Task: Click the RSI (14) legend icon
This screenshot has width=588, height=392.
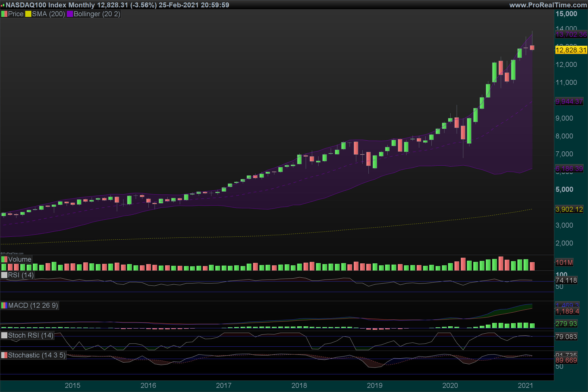Action: pos(4,275)
